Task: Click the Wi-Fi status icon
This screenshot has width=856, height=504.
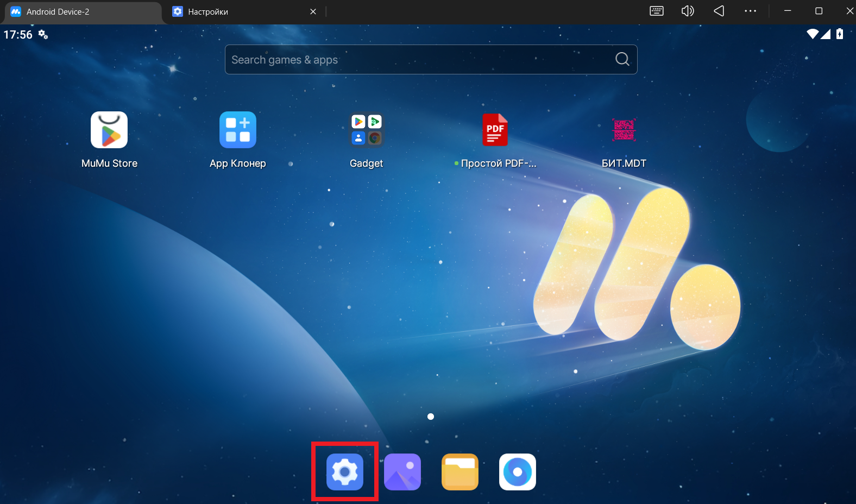Action: point(813,34)
